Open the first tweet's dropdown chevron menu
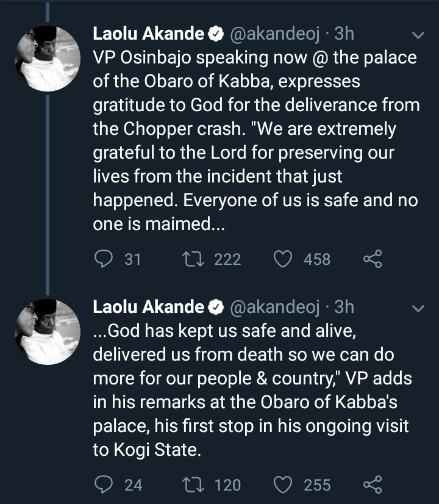Viewport: 439px width, 504px height. (418, 37)
